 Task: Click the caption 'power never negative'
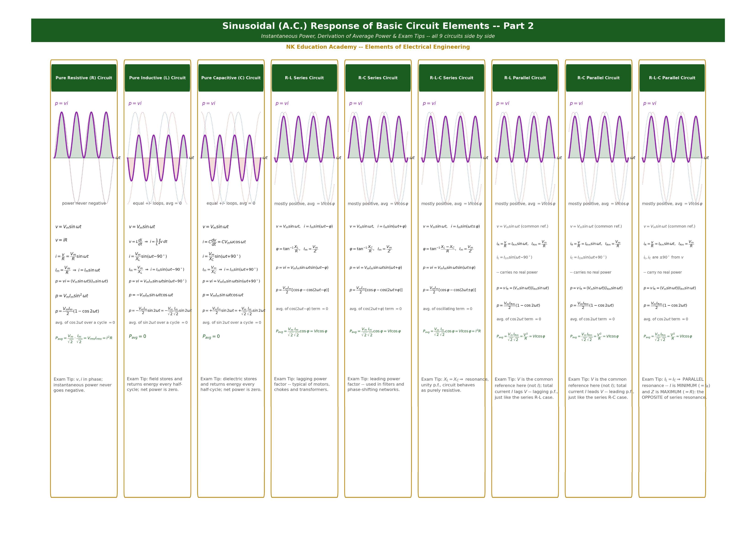pyautogui.click(x=84, y=203)
